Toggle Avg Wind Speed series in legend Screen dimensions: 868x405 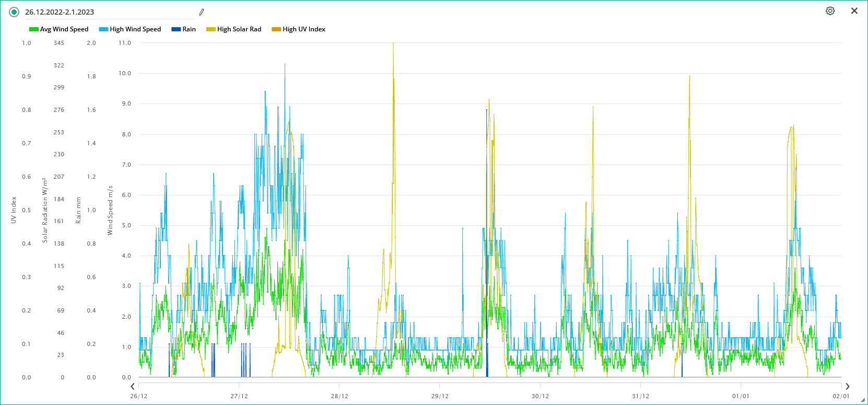click(x=64, y=29)
